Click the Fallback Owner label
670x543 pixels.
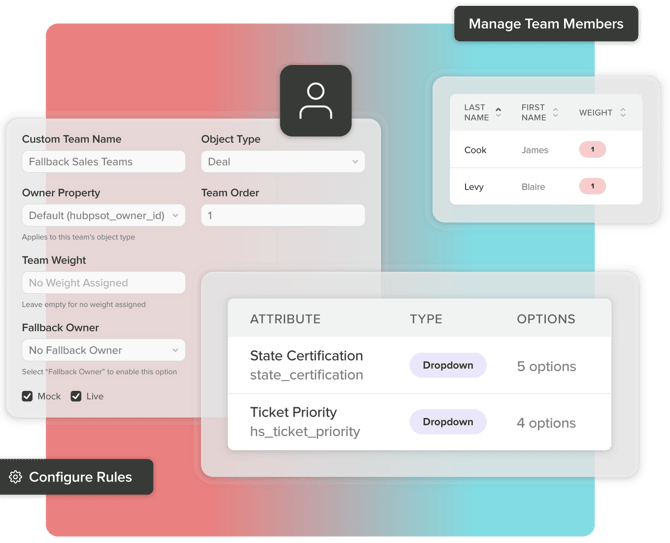pos(60,328)
